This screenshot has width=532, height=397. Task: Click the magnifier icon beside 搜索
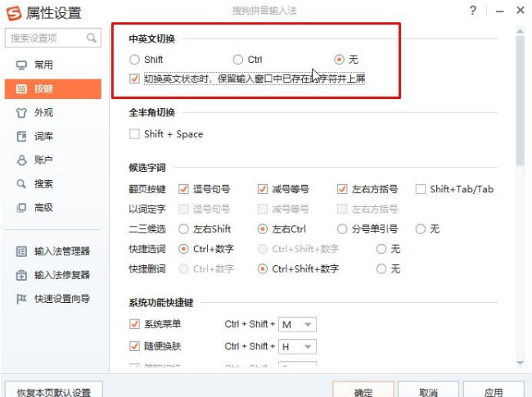(x=21, y=184)
